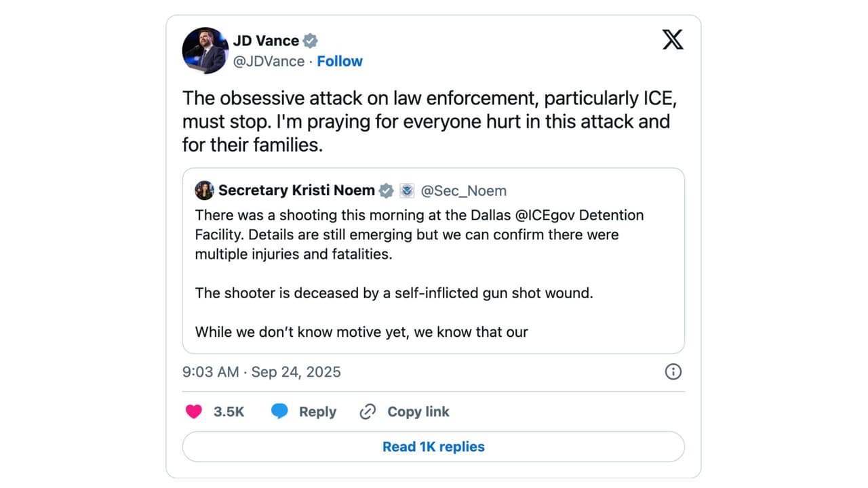Click the Copy link chain icon

[367, 411]
